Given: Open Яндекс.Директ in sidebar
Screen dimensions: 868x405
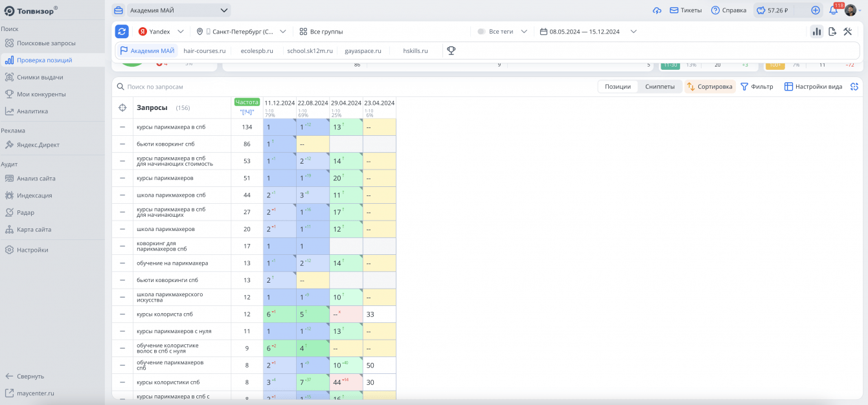Looking at the screenshot, I should (52, 145).
